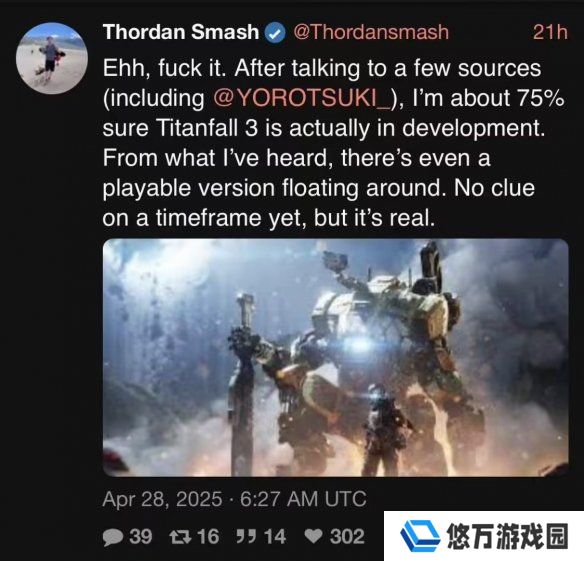The height and width of the screenshot is (561, 584).
Task: Click the Apr 28, 2025 date
Action: tap(162, 499)
